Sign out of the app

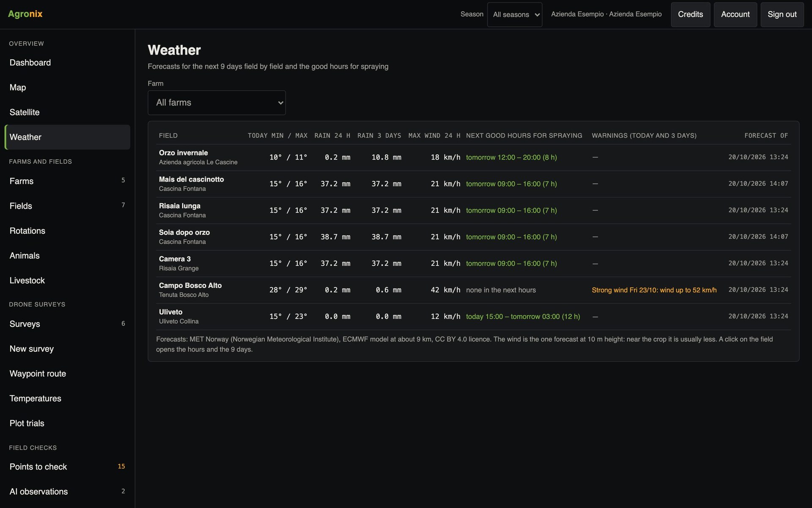click(x=782, y=14)
